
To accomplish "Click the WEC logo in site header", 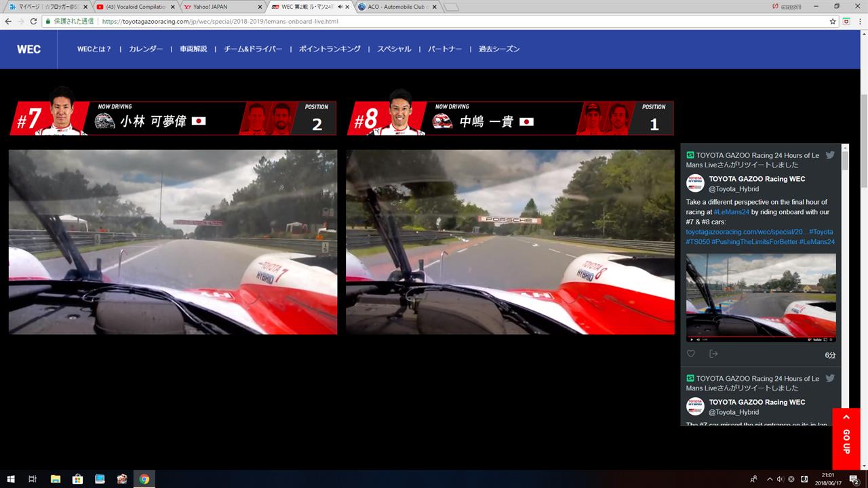I will coord(28,49).
